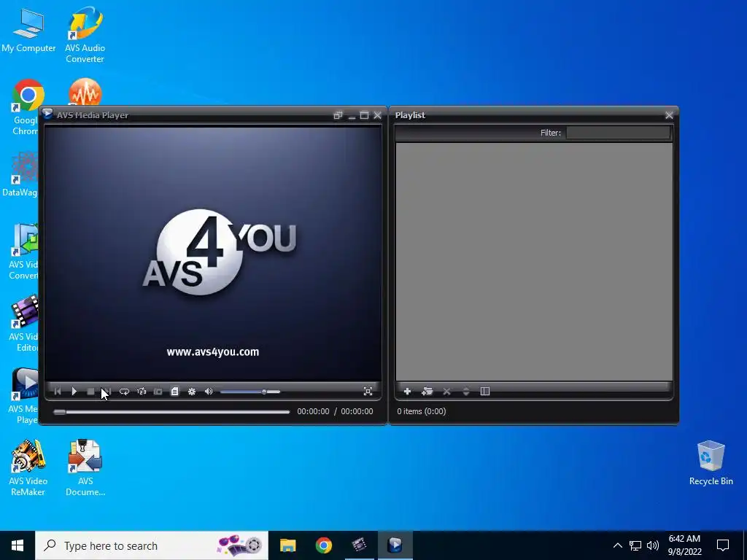Select the Google Chrome desktop shortcut
This screenshot has width=747, height=560.
26,108
